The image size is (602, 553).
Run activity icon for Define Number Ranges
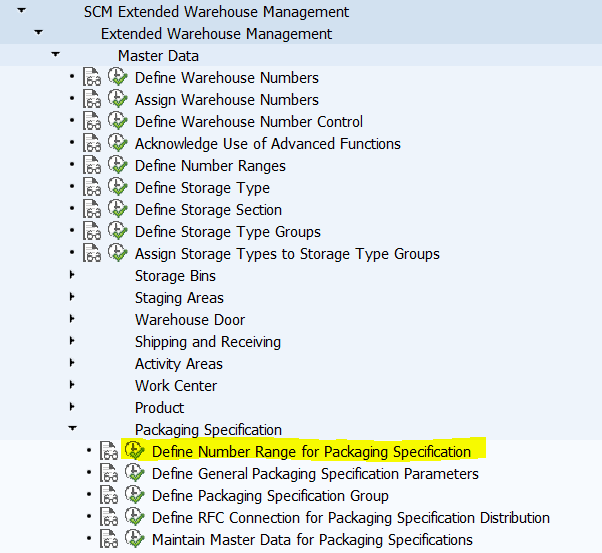tap(117, 164)
